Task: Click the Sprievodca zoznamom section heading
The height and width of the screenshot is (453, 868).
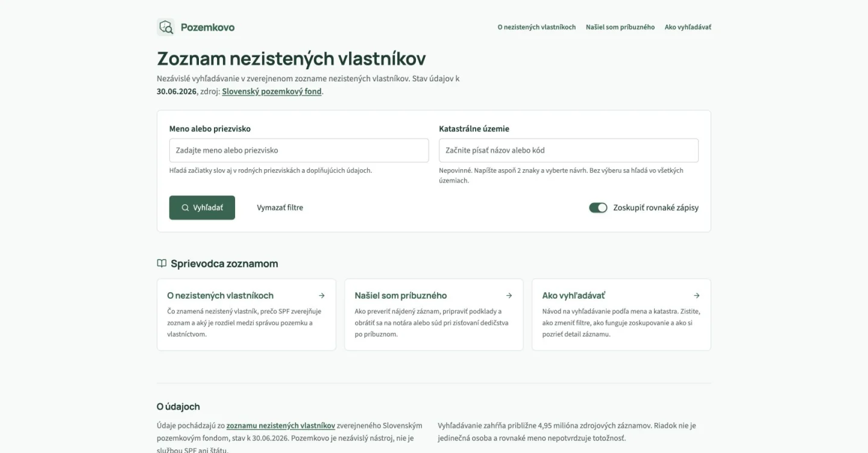Action: [224, 264]
